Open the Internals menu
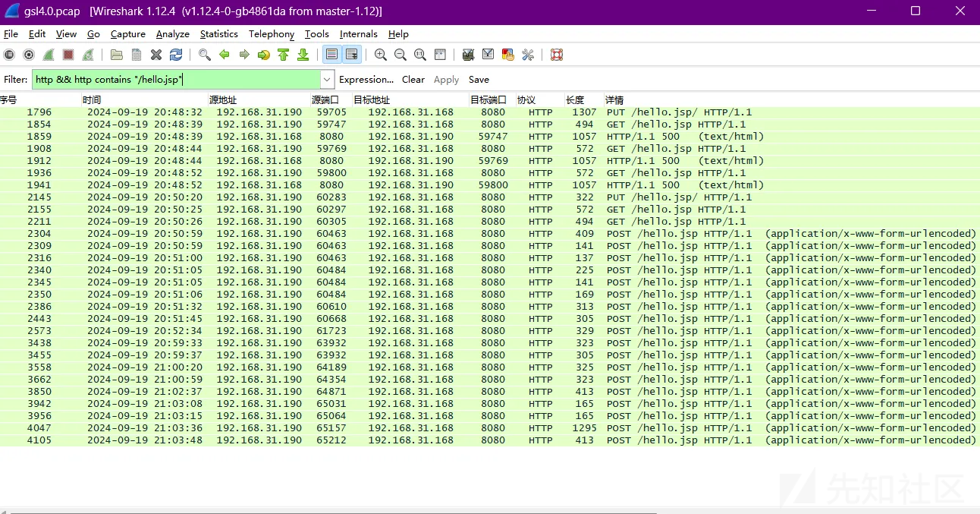The width and height of the screenshot is (980, 514). (358, 34)
